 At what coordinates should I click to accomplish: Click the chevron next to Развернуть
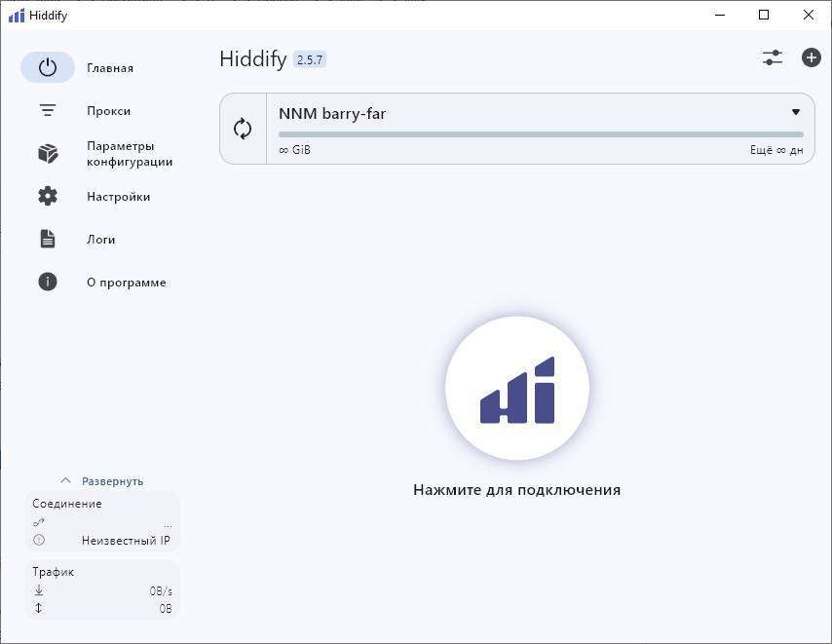click(66, 481)
